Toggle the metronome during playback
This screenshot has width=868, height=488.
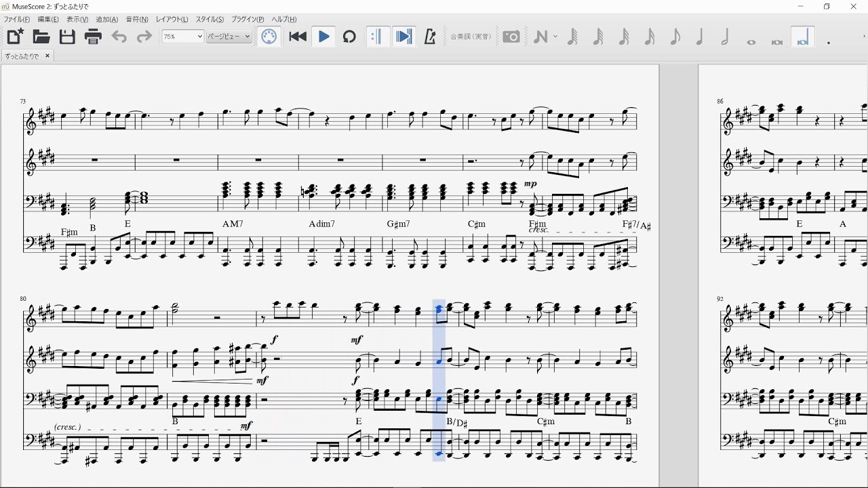[429, 37]
